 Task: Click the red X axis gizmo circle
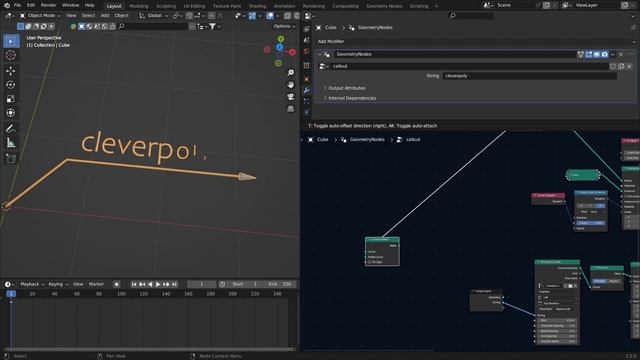point(292,52)
